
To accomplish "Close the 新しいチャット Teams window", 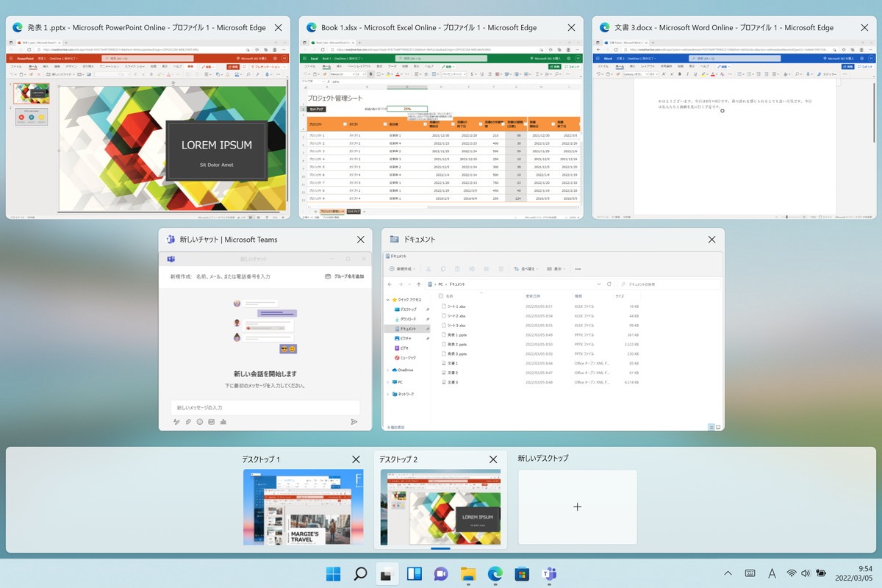I will click(360, 240).
